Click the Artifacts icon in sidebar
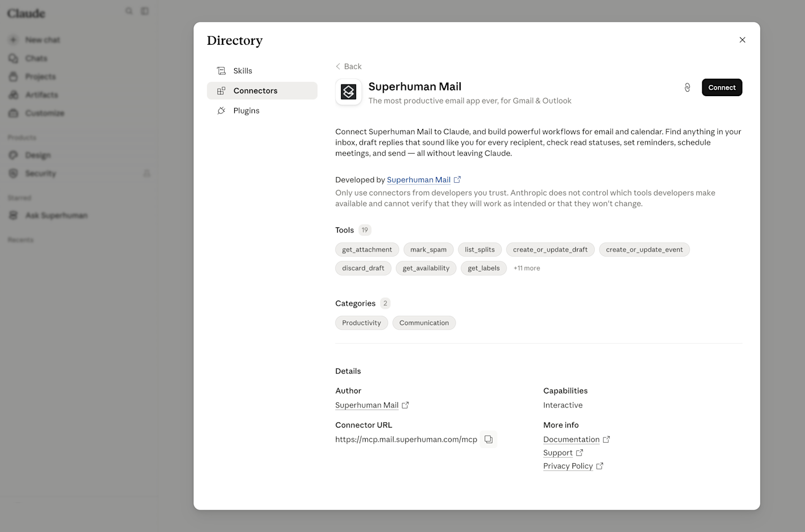The height and width of the screenshot is (532, 805). click(x=13, y=95)
